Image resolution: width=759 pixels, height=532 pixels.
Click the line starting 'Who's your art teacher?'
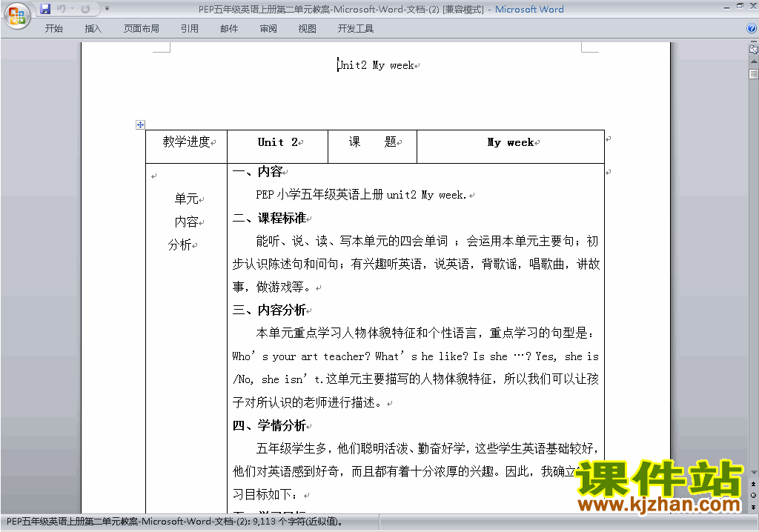click(416, 356)
